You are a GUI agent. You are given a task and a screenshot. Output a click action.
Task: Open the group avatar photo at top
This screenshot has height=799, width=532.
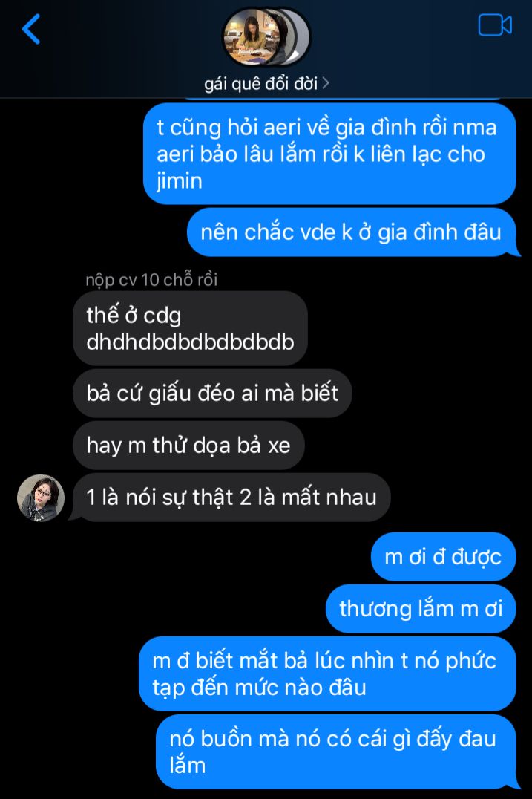pos(253,37)
